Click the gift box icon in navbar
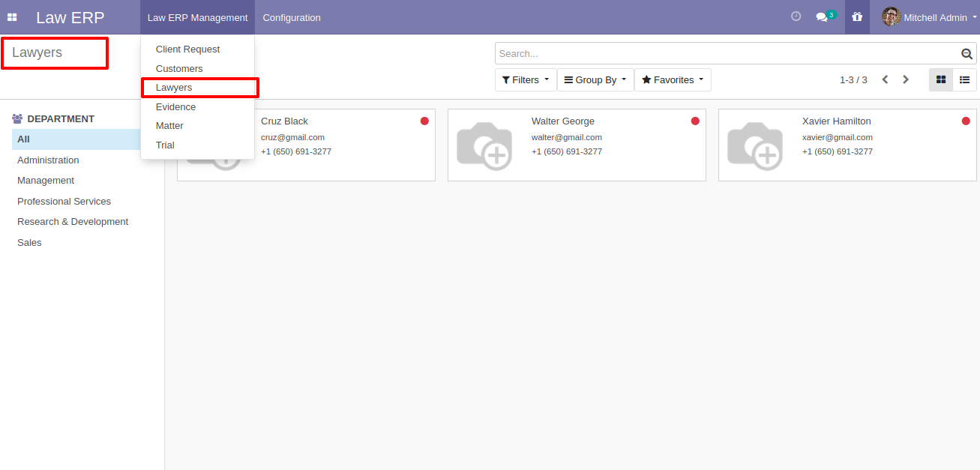This screenshot has width=980, height=470. coord(857,16)
